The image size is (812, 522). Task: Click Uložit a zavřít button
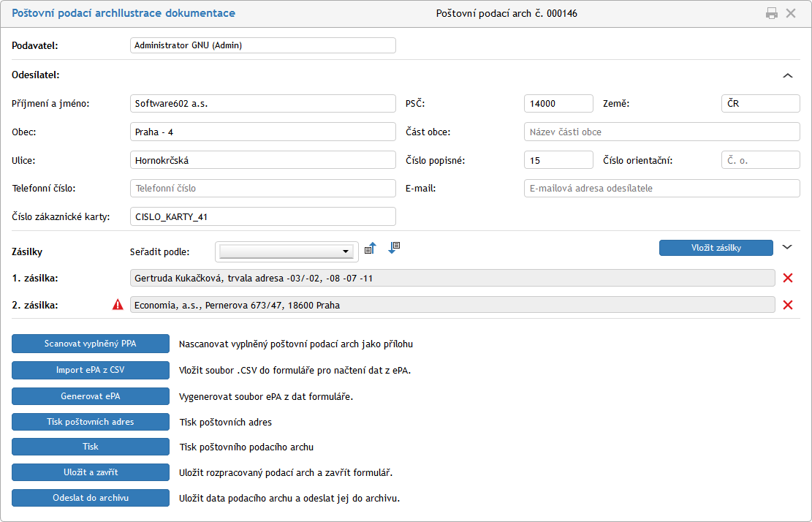(x=91, y=472)
